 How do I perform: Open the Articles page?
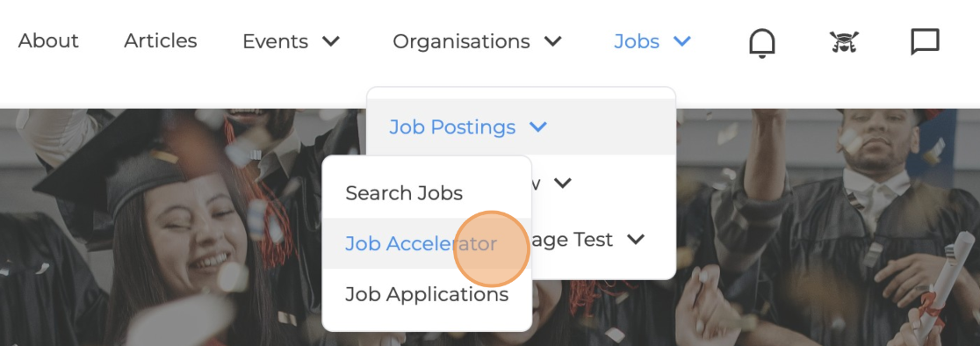coord(161,40)
